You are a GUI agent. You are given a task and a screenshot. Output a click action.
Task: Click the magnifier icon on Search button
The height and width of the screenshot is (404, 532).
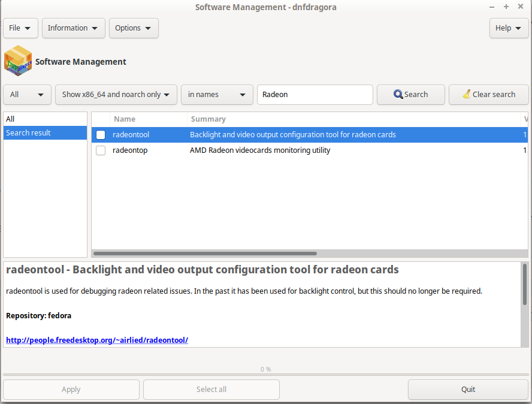[398, 94]
